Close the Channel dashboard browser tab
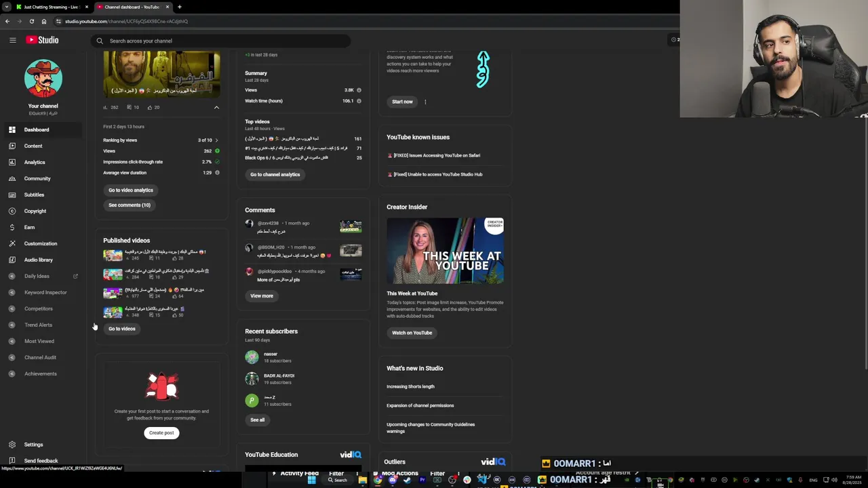The width and height of the screenshot is (868, 488). (x=167, y=7)
